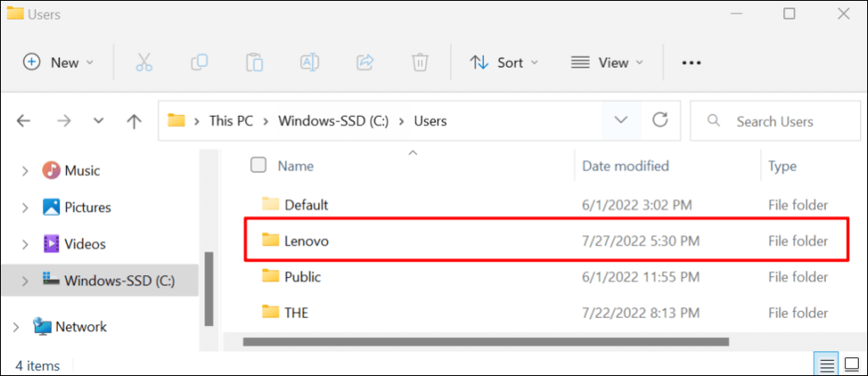Click the Delete trash icon
This screenshot has height=376, width=868.
pos(420,62)
